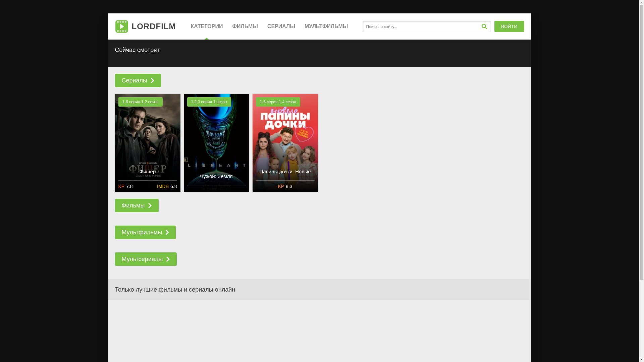644x362 pixels.
Task: Click the KP 7.8 rating
Action: tap(125, 186)
